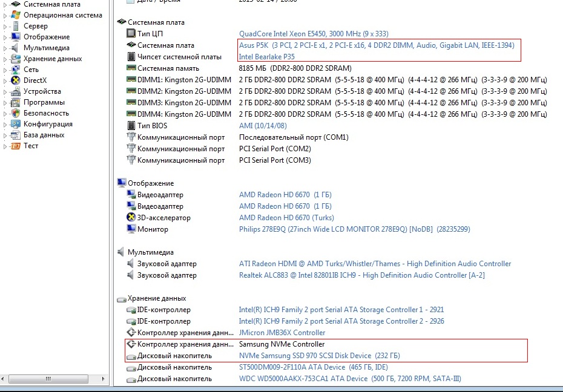The height and width of the screenshot is (392, 563).
Task: Select Программы in the sidebar tree
Action: click(x=44, y=102)
